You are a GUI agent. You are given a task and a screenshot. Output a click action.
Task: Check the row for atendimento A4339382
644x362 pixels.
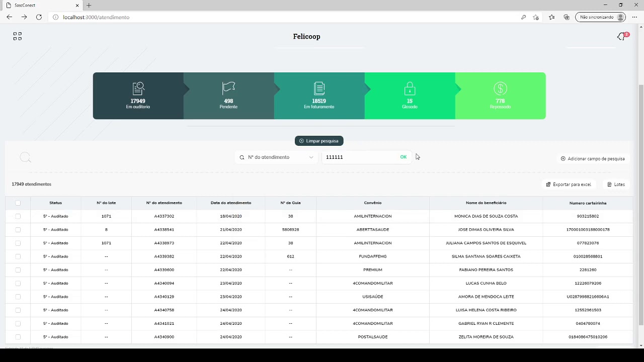point(18,256)
